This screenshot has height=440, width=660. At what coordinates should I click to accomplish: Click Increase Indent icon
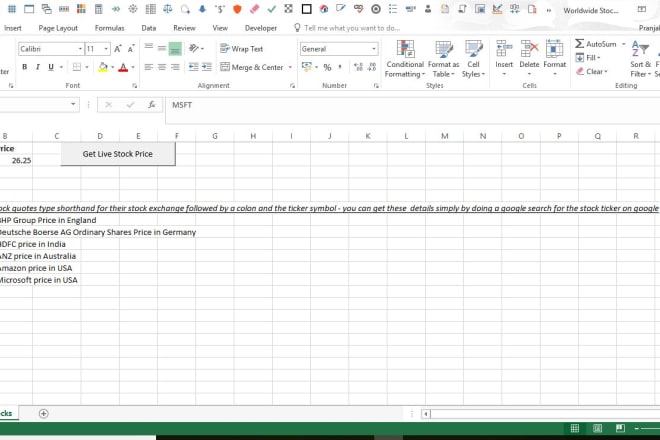[x=207, y=67]
